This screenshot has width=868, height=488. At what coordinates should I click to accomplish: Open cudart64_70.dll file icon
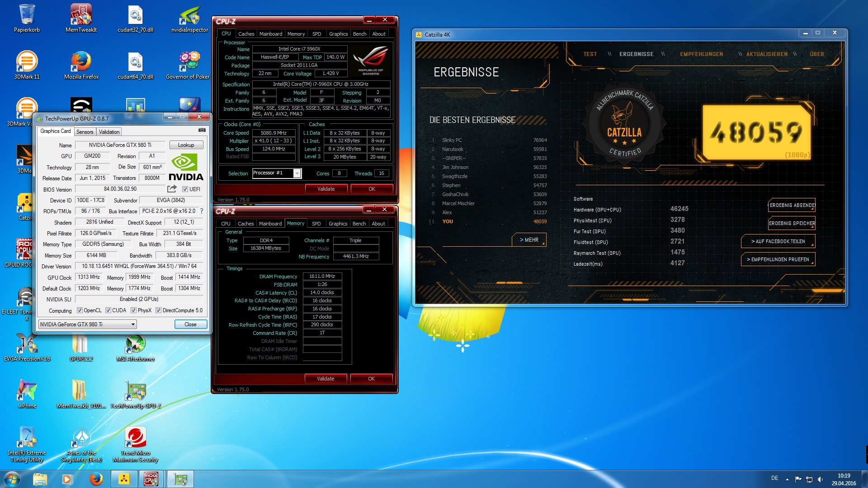136,65
